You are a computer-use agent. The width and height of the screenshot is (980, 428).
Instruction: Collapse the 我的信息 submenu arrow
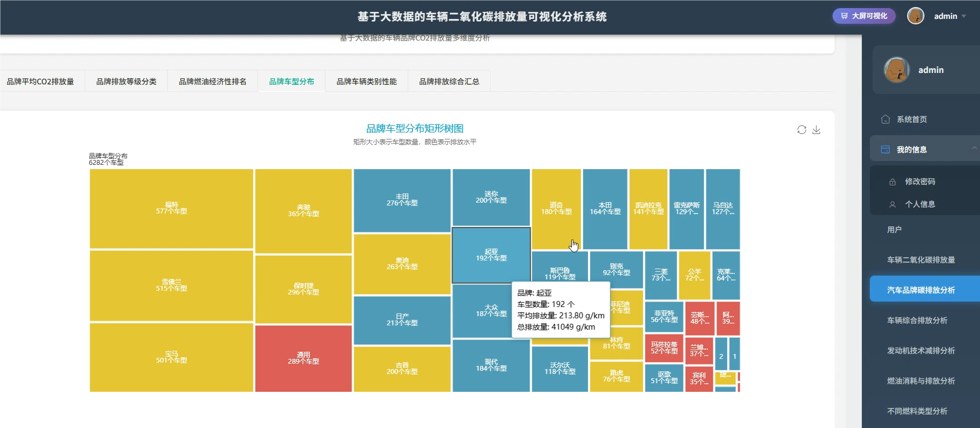click(x=974, y=148)
